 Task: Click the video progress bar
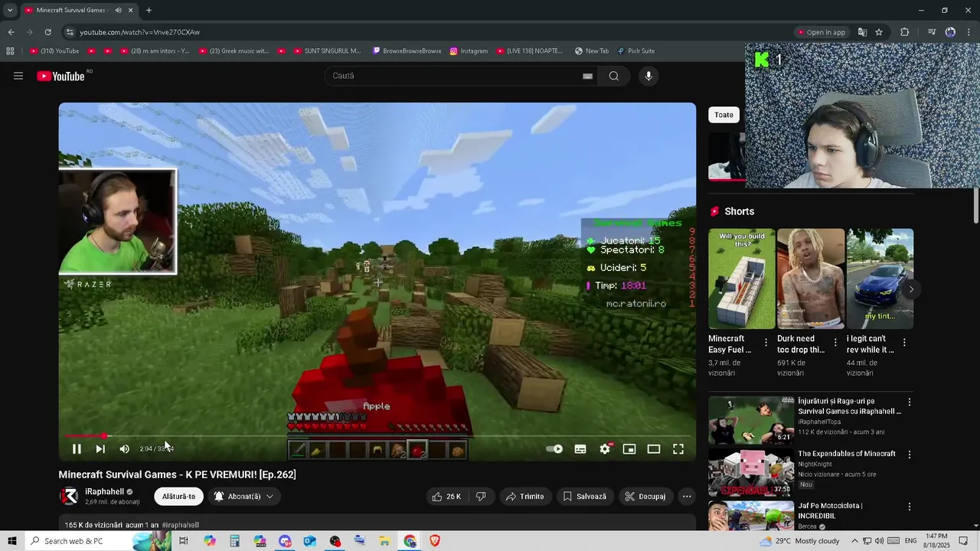coord(377,435)
